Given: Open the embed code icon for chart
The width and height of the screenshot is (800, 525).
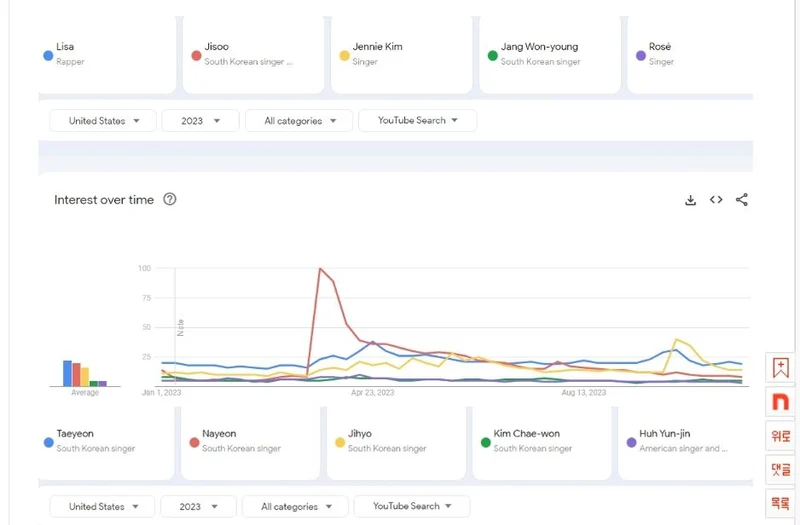Looking at the screenshot, I should pos(716,200).
